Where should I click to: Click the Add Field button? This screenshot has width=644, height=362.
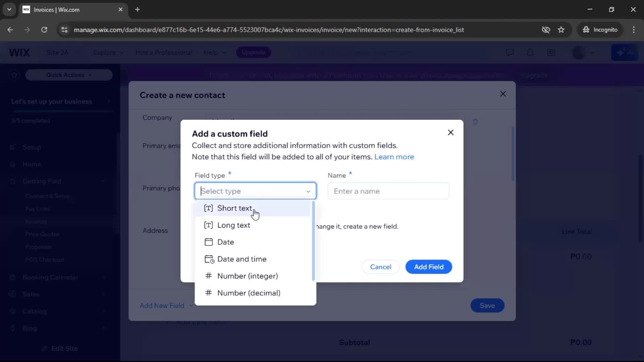tap(429, 267)
